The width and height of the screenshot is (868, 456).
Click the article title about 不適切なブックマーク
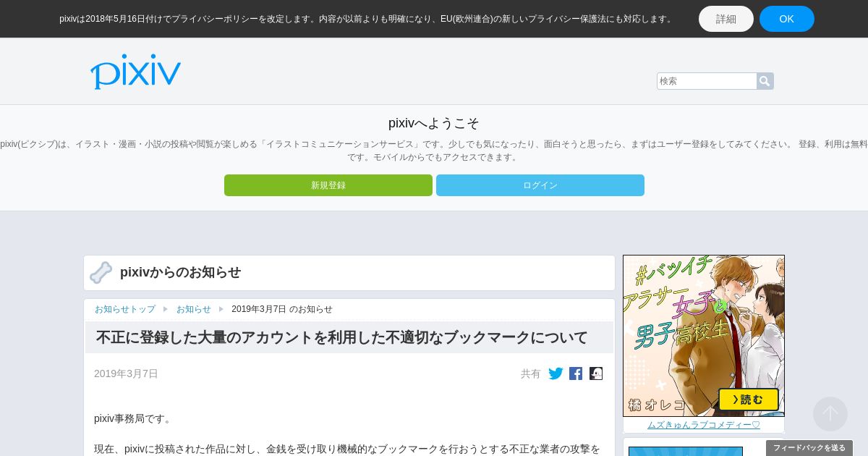342,337
